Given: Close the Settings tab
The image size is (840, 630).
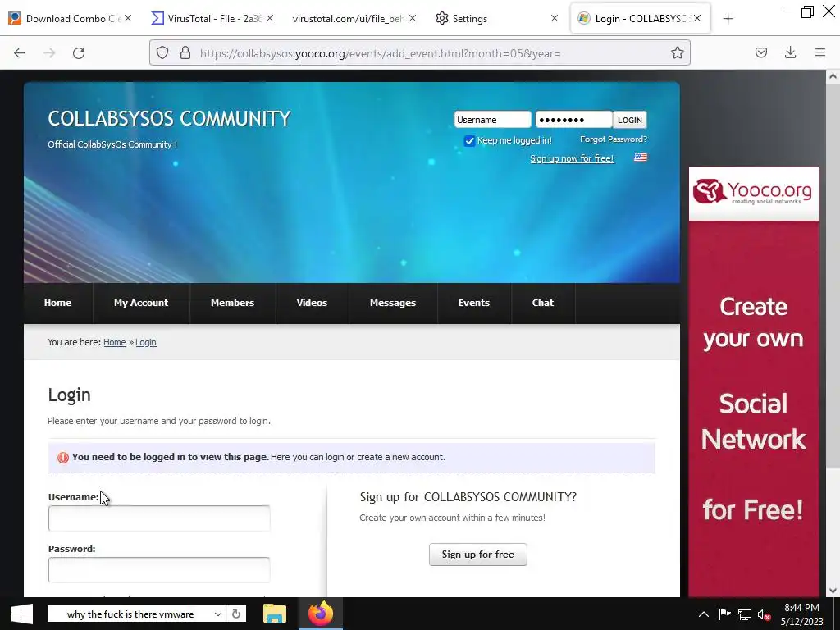Looking at the screenshot, I should coord(555,18).
